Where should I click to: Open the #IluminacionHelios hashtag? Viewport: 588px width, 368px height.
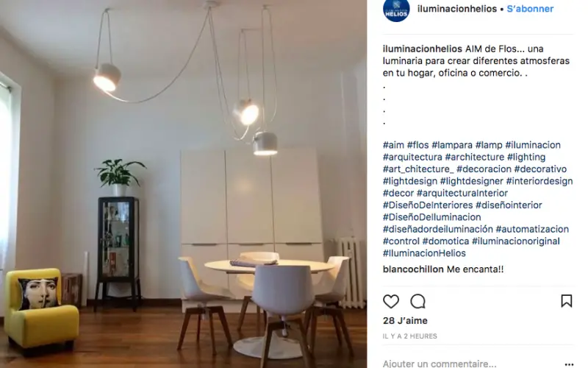click(x=424, y=253)
